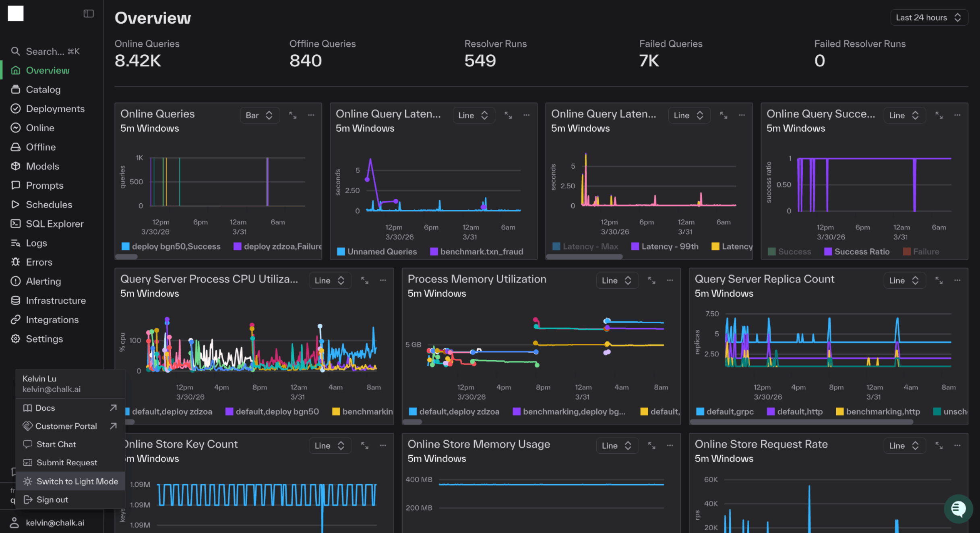Open the Line chart selector on Query Server Replica Count
Screen dimensions: 980x533
[x=904, y=280]
